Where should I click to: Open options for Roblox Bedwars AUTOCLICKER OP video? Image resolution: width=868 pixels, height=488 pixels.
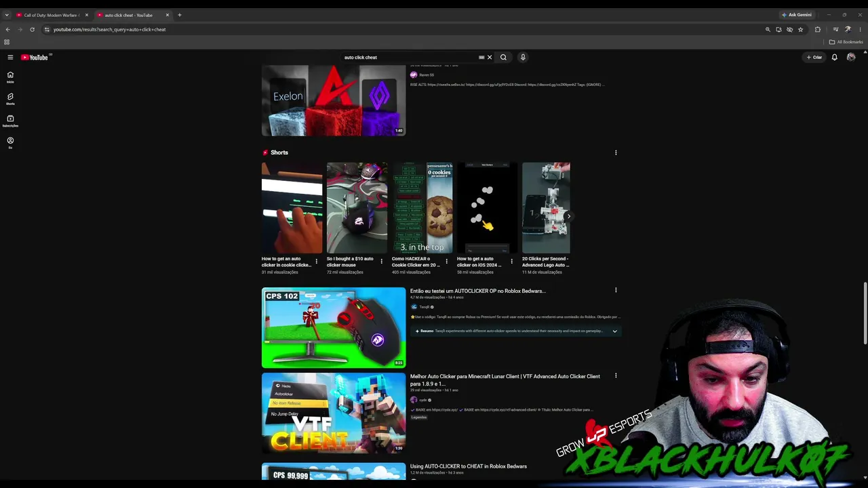(616, 291)
